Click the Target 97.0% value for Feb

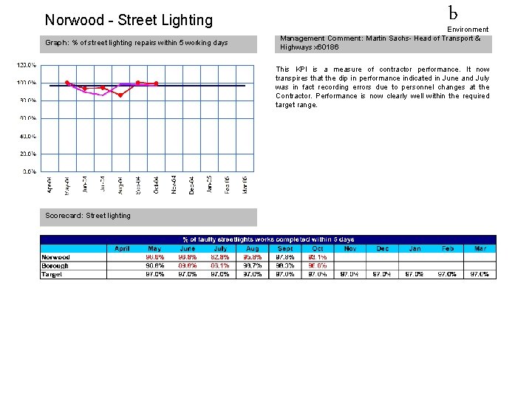[x=447, y=274]
